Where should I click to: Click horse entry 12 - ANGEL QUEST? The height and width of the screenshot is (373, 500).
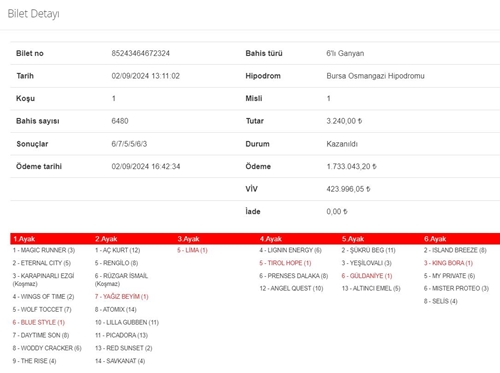point(291,288)
